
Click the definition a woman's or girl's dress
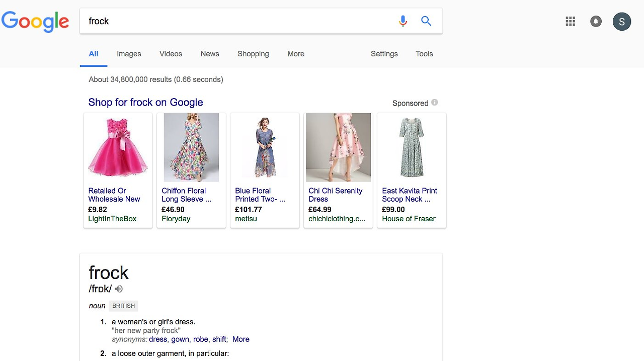click(153, 322)
